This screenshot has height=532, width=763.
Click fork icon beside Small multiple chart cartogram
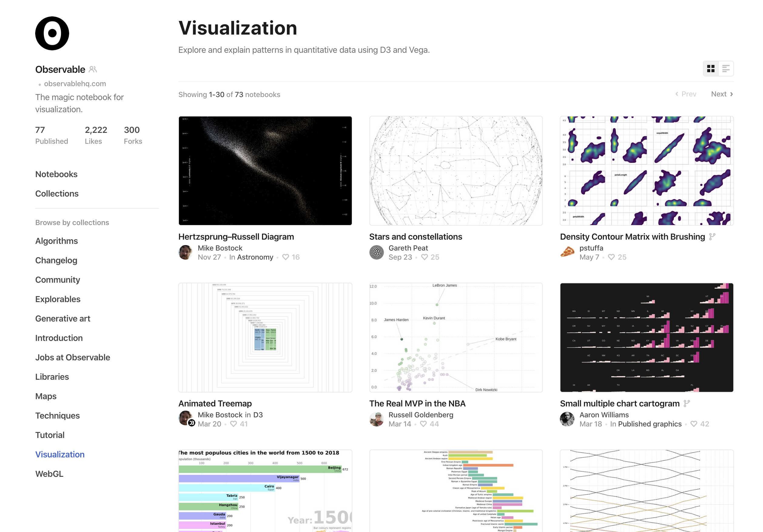[x=687, y=403]
